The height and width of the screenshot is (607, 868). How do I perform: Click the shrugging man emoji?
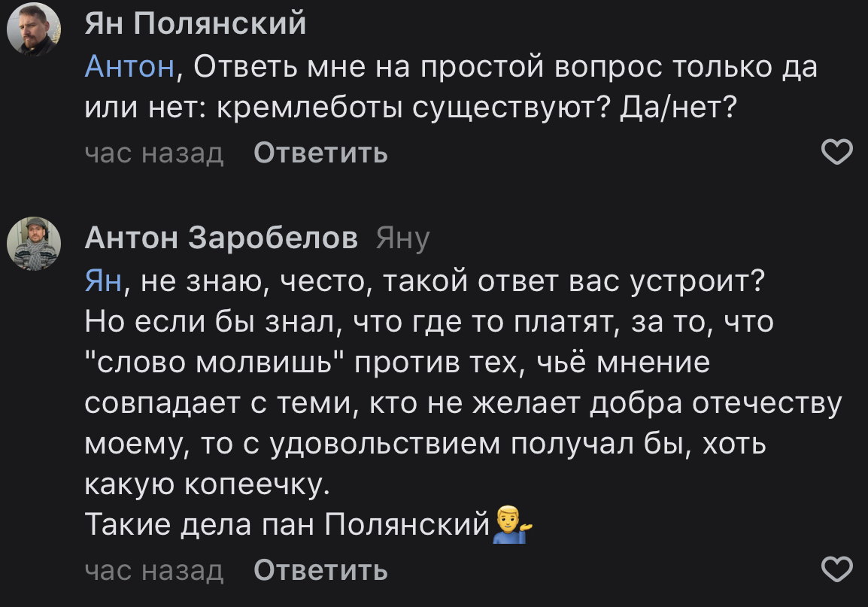(511, 525)
